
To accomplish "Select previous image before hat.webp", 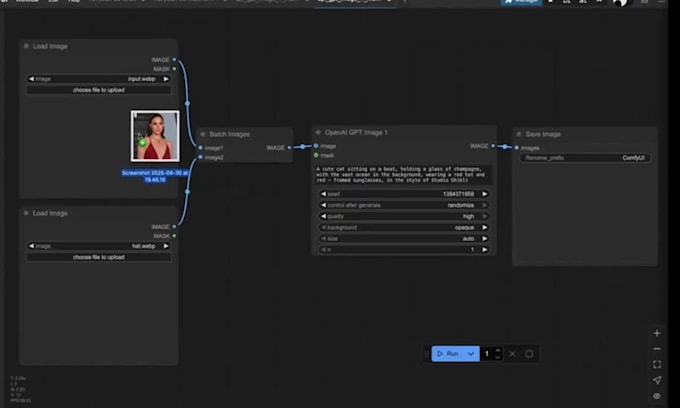I will pos(31,246).
